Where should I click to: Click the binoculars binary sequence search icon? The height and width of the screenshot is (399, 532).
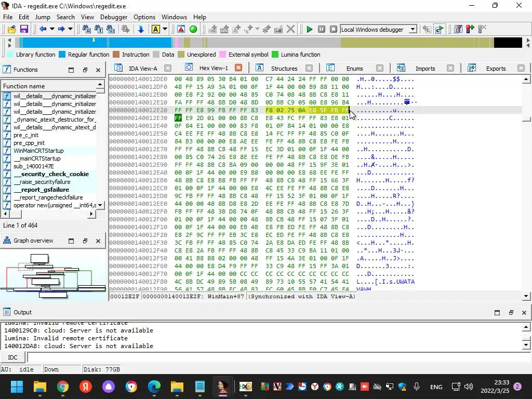[x=111, y=29]
